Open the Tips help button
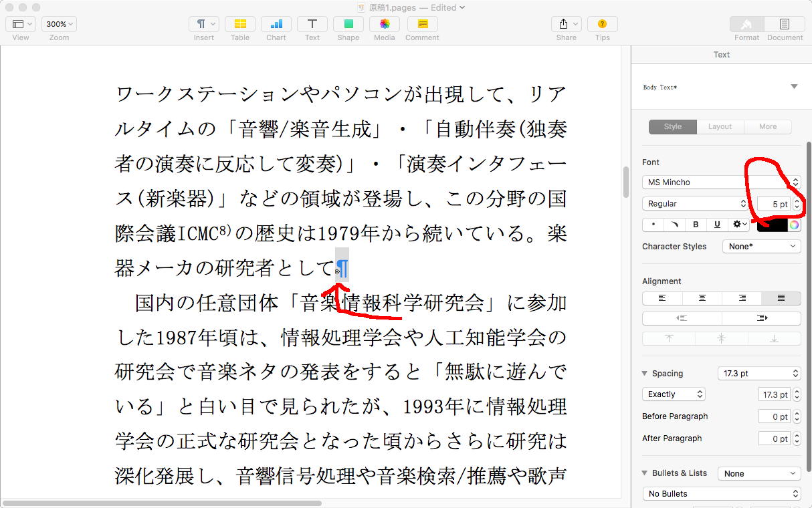The height and width of the screenshot is (508, 812). 602,24
